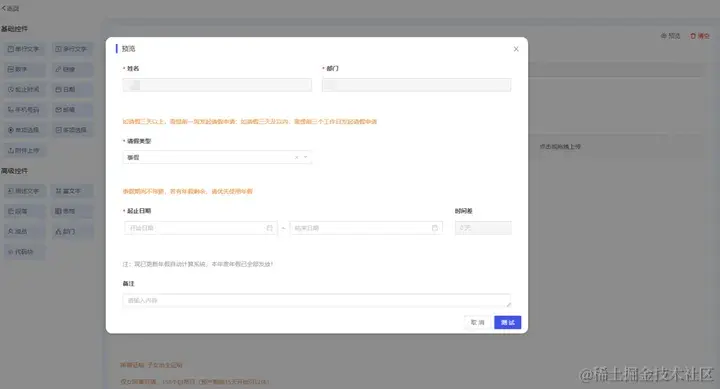
Task: Click the remarks textarea resize handle
Action: coord(508,304)
